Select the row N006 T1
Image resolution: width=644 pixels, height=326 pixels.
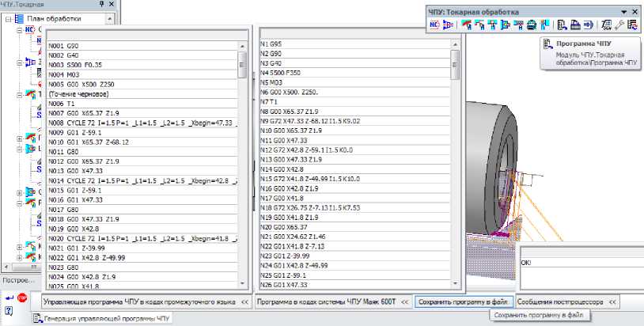click(x=142, y=104)
